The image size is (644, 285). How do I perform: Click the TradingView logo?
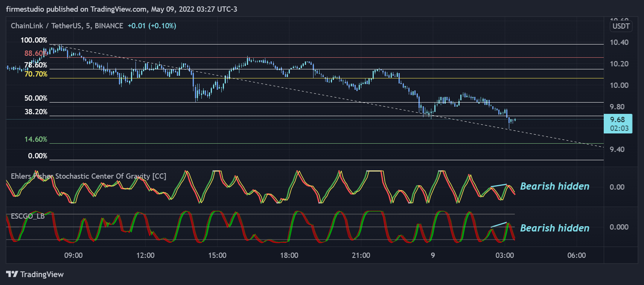coord(35,274)
